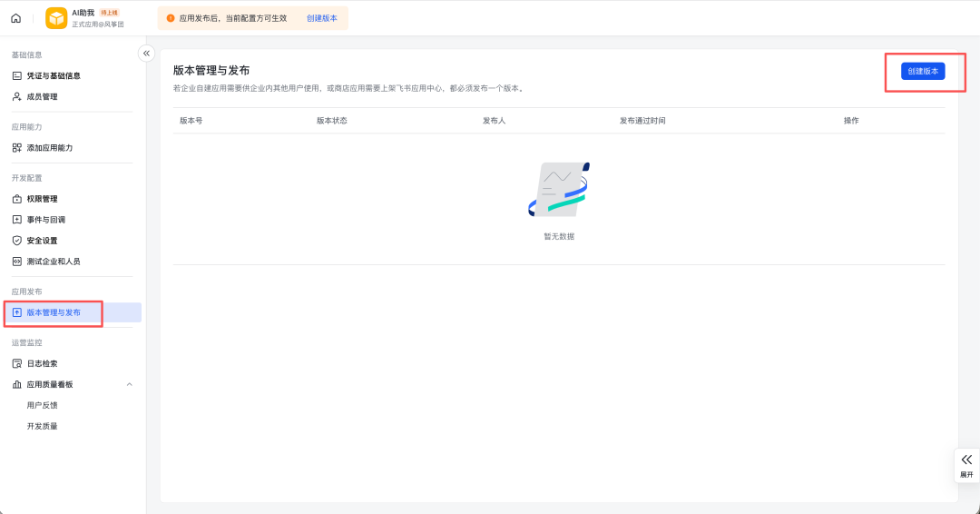
Task: Click the 版本管理与发布 upload icon
Action: click(x=17, y=312)
